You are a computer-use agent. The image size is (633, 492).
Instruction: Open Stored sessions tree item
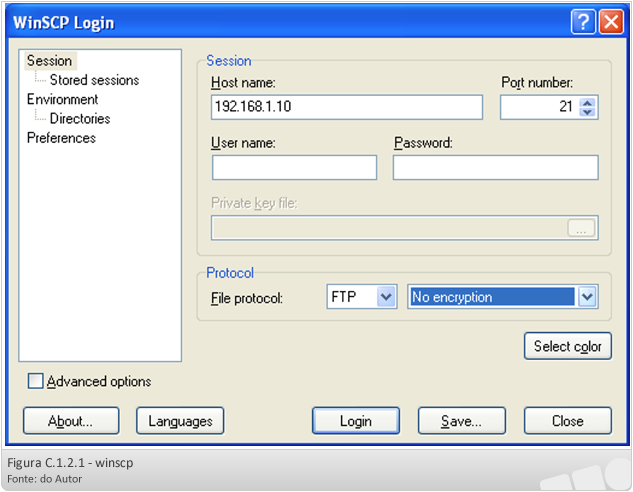click(x=94, y=80)
